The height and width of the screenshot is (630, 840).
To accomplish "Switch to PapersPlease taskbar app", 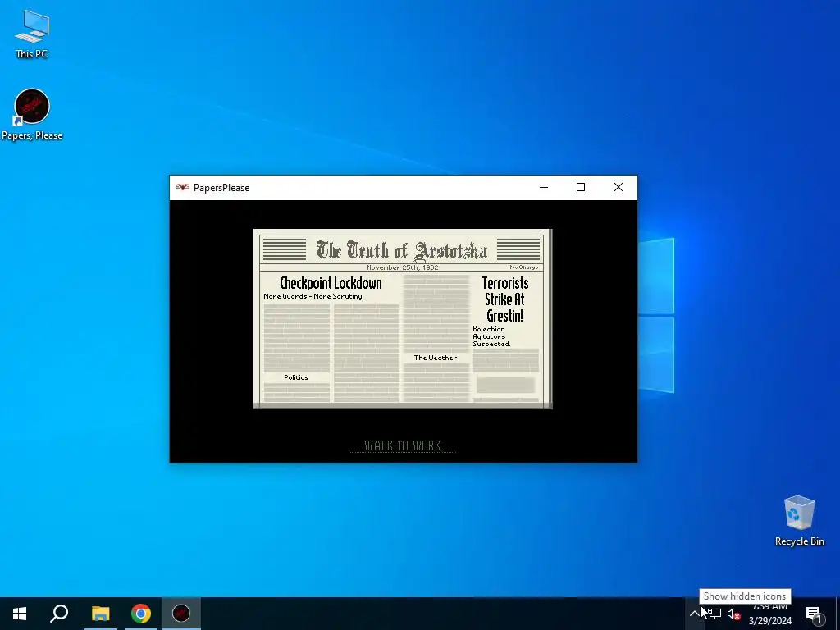I will [x=181, y=614].
